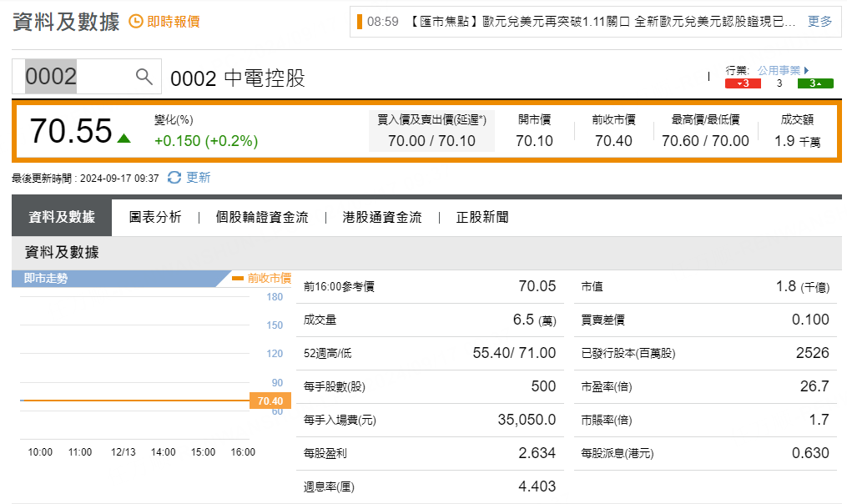
Task: Click the 每手股數 value 500
Action: [543, 386]
